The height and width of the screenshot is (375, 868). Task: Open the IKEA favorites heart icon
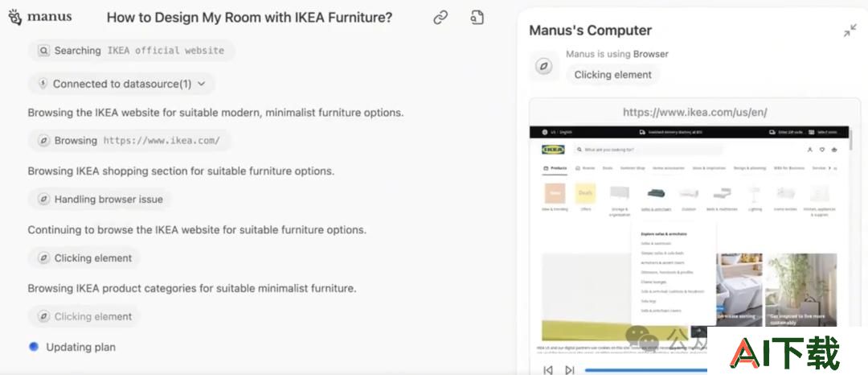822,150
